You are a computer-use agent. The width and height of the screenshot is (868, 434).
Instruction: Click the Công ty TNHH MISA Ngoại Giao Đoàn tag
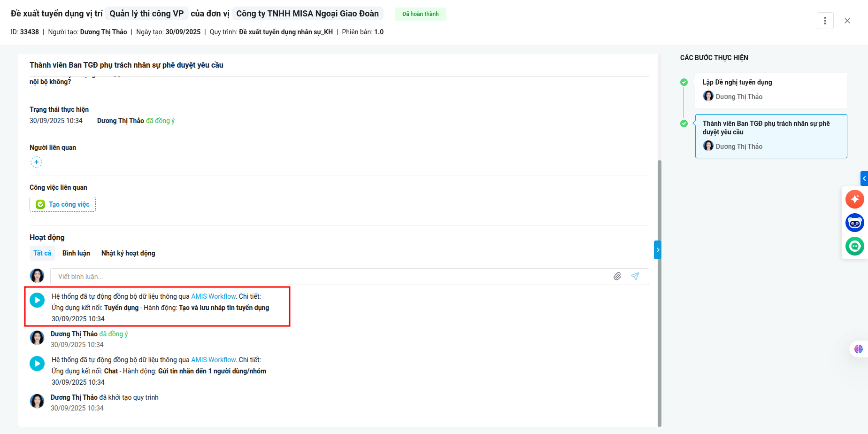[307, 14]
